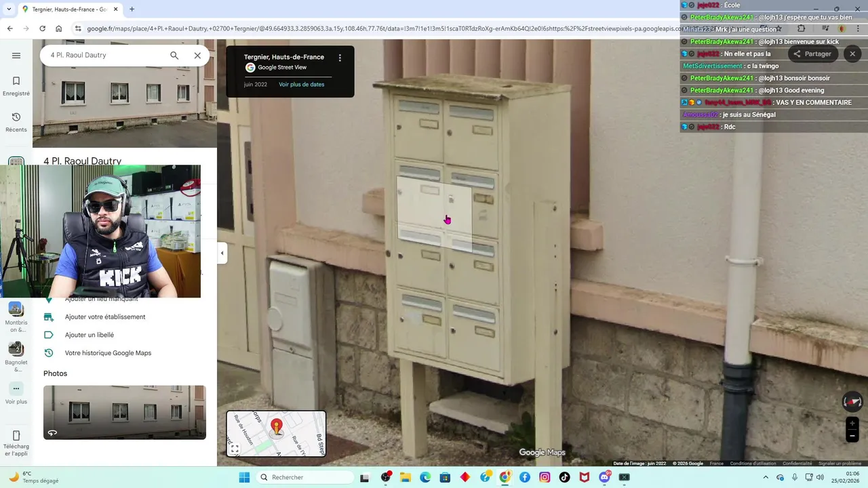The width and height of the screenshot is (868, 488).
Task: Show hidden system tray icons chevron
Action: click(x=766, y=477)
